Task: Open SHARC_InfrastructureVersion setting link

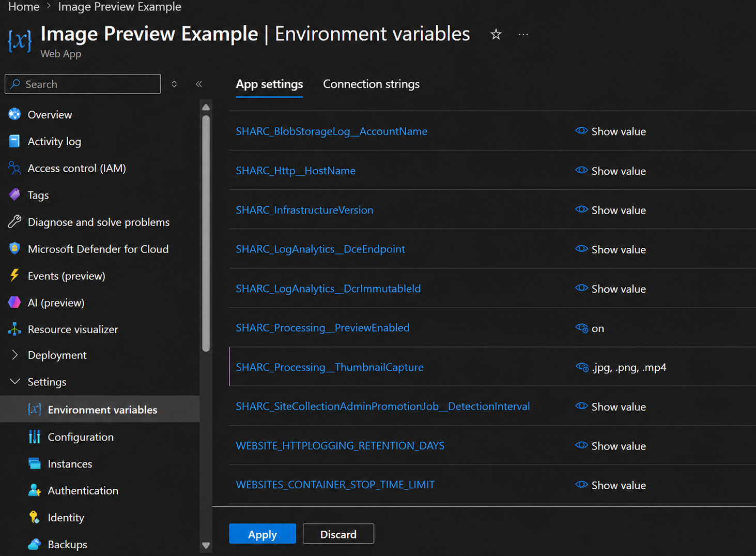Action: click(x=304, y=210)
